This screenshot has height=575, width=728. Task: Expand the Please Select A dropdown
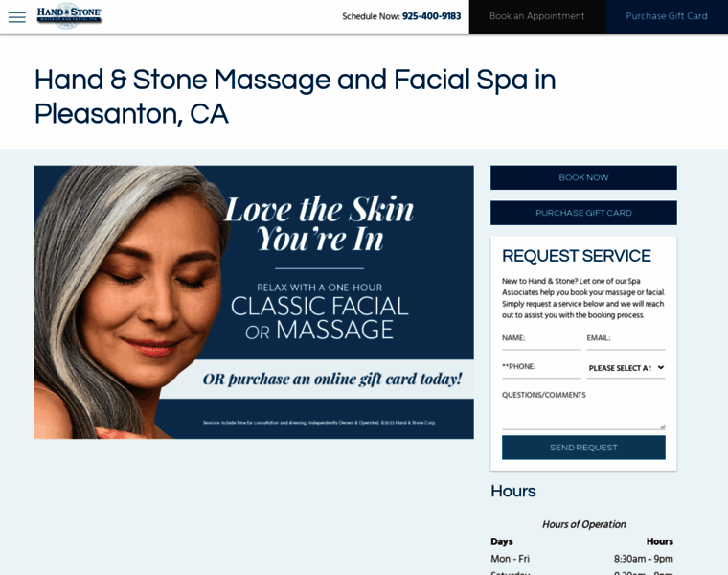(626, 368)
